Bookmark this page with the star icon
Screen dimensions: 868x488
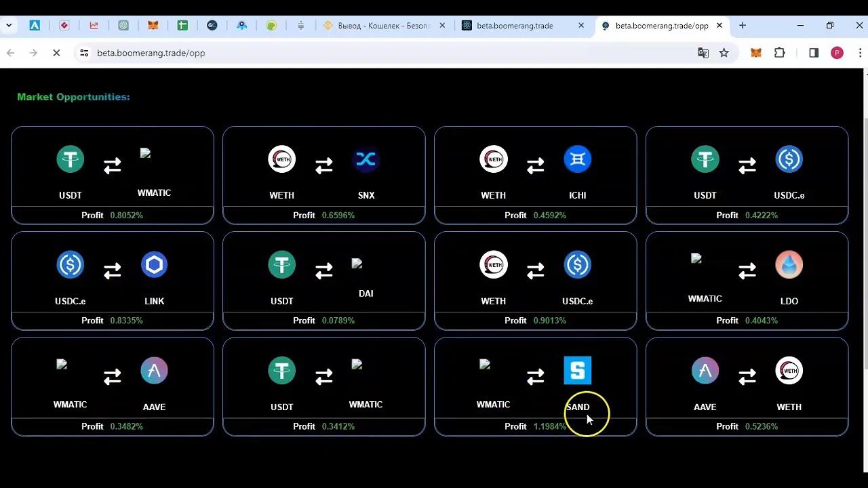click(x=724, y=53)
